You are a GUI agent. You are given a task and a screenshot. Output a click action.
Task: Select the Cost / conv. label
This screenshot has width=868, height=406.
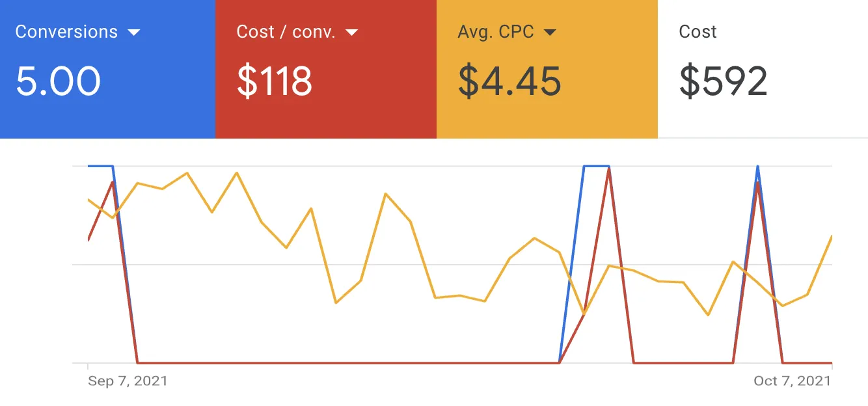[286, 32]
